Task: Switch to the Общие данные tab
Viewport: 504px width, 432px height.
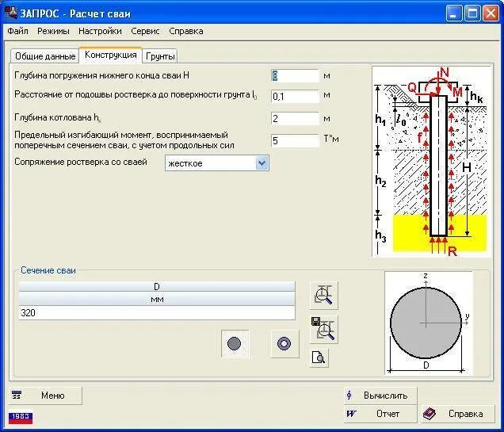Action: coord(45,56)
